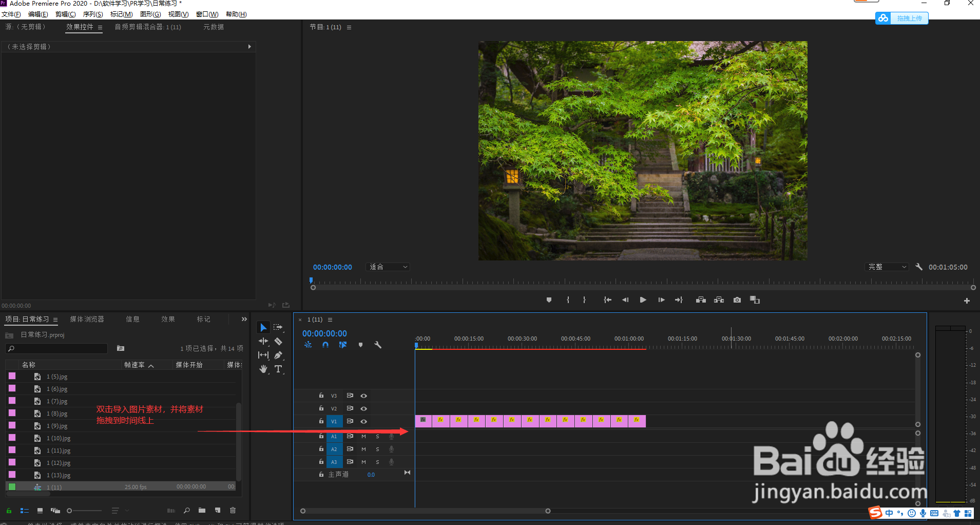
Task: Click the 拖拽上传 upload button
Action: (x=902, y=18)
